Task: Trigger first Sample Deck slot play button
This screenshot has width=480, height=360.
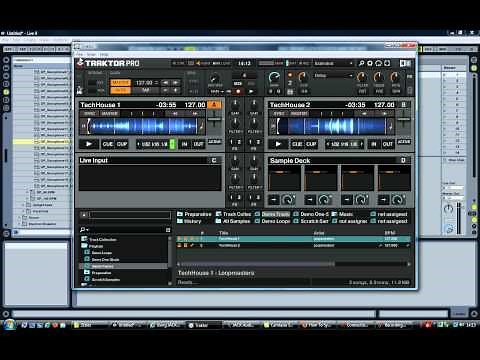Action: click(274, 200)
